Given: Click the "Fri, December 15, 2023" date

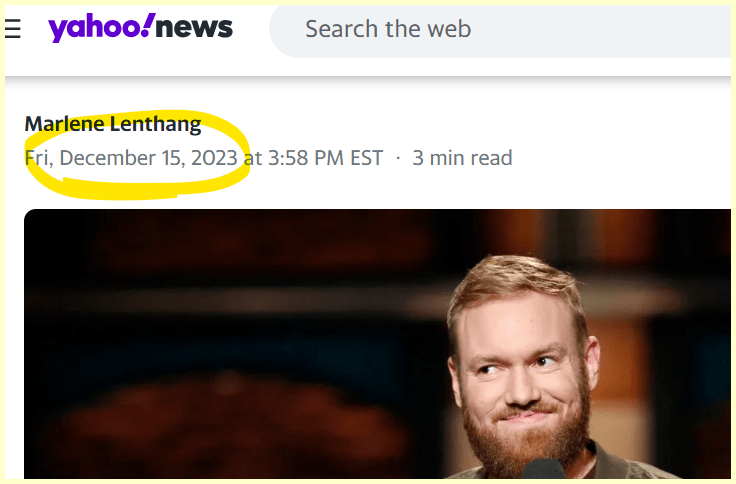Looking at the screenshot, I should (x=131, y=158).
